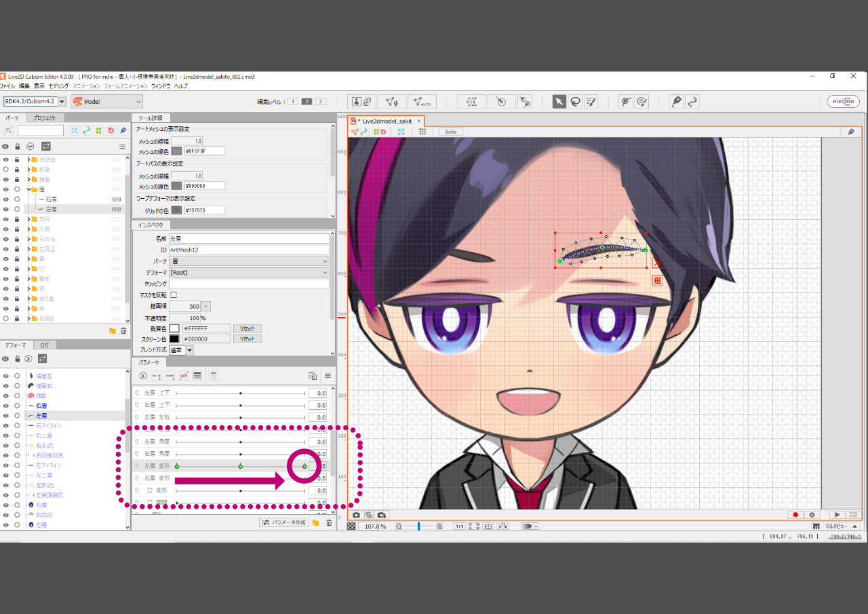Expand the 右目玉 folder

tap(28, 239)
